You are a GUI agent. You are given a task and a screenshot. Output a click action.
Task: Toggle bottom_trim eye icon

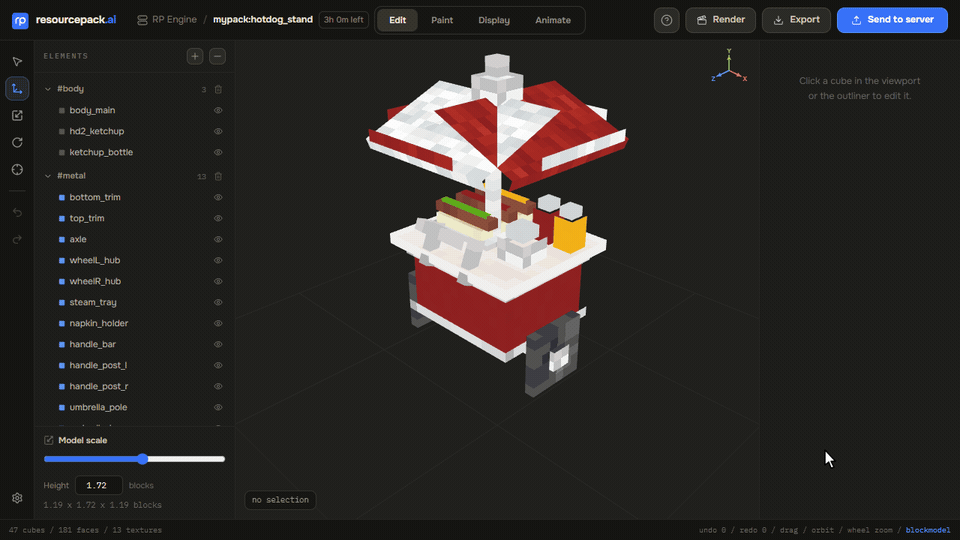point(218,198)
